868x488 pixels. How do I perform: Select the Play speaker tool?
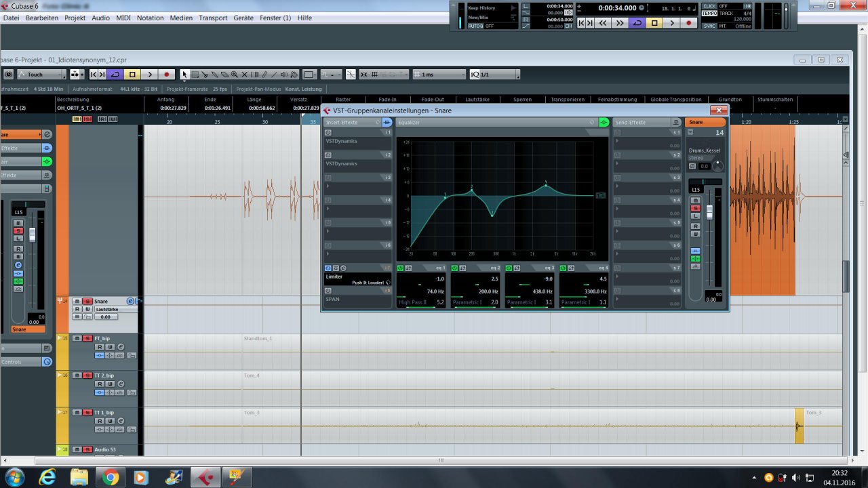tap(284, 75)
